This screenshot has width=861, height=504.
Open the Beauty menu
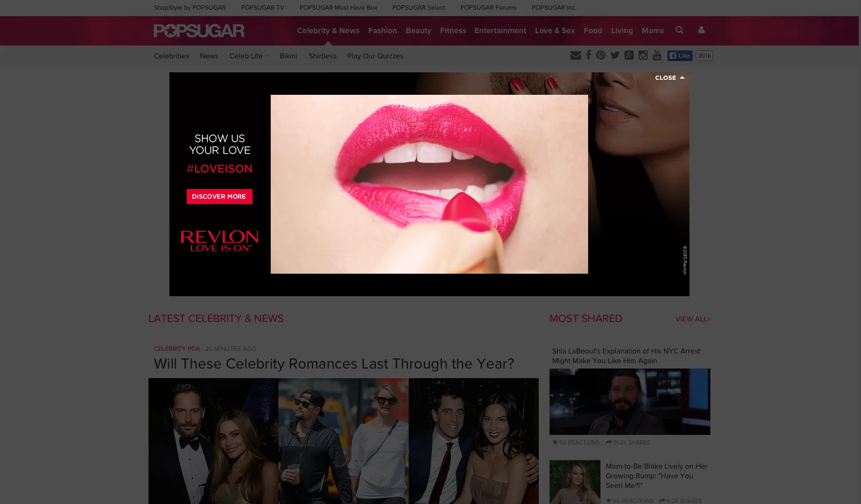(418, 31)
